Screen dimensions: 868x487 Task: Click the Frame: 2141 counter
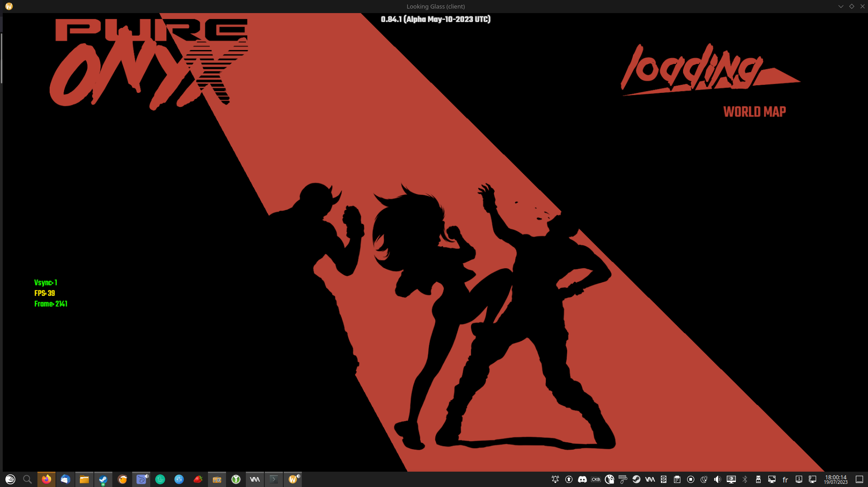pos(51,304)
